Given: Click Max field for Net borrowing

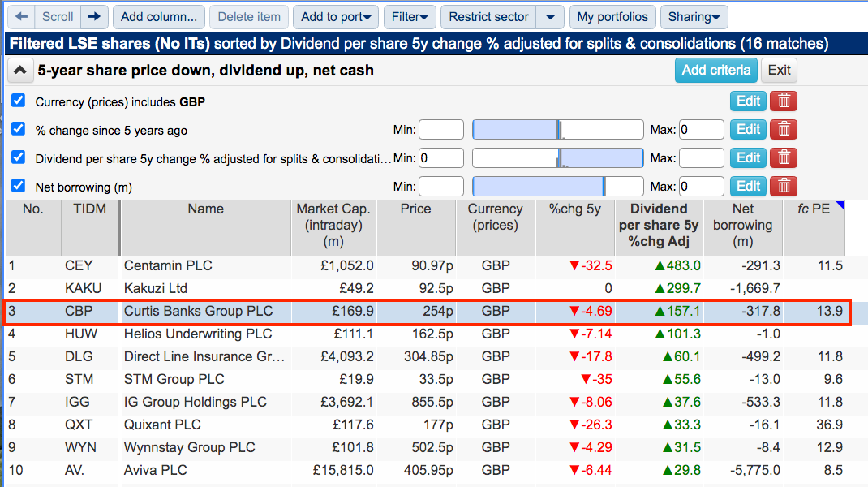Looking at the screenshot, I should [x=702, y=186].
